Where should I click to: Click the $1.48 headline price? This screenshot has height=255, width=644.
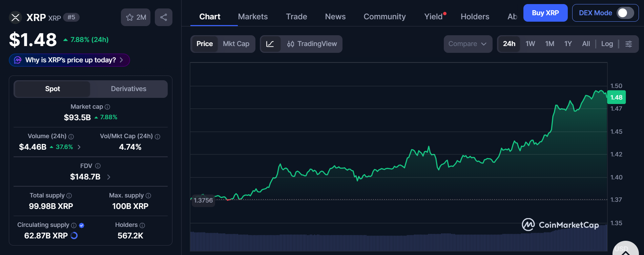(33, 40)
